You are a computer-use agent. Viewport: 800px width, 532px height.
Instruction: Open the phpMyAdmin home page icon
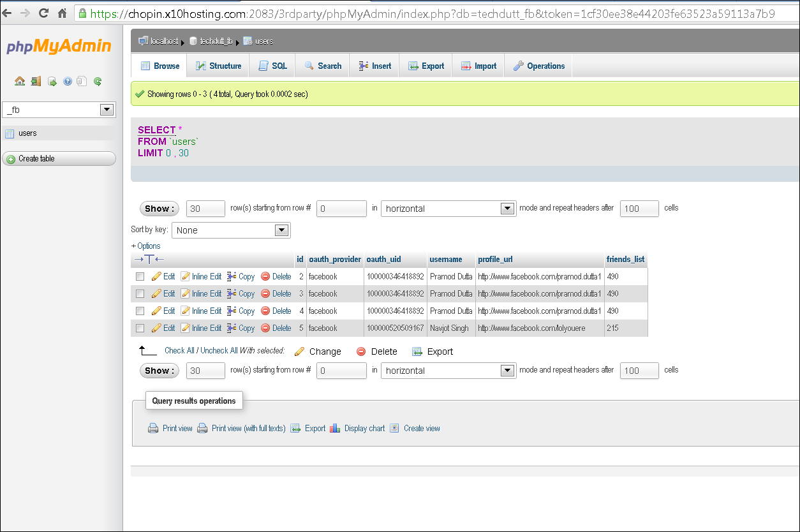(20, 81)
